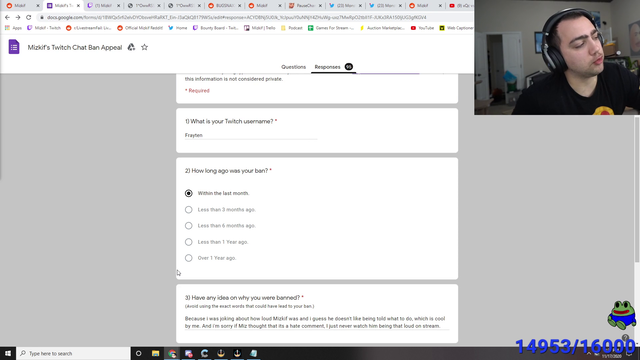Open the Apps bookmark shortcut

click(13, 28)
